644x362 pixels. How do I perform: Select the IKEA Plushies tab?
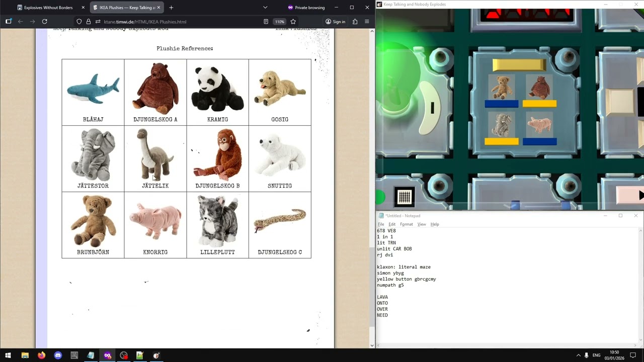127,8
